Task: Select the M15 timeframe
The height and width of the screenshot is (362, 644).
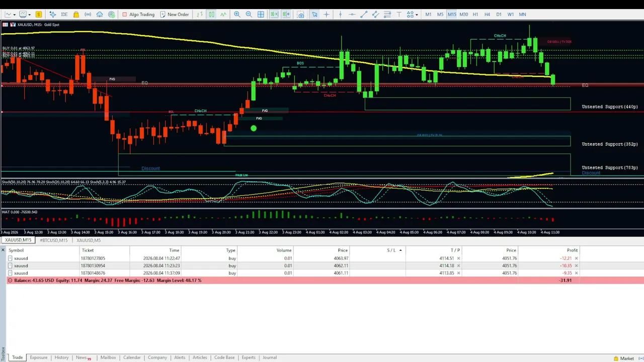Action: tap(452, 14)
